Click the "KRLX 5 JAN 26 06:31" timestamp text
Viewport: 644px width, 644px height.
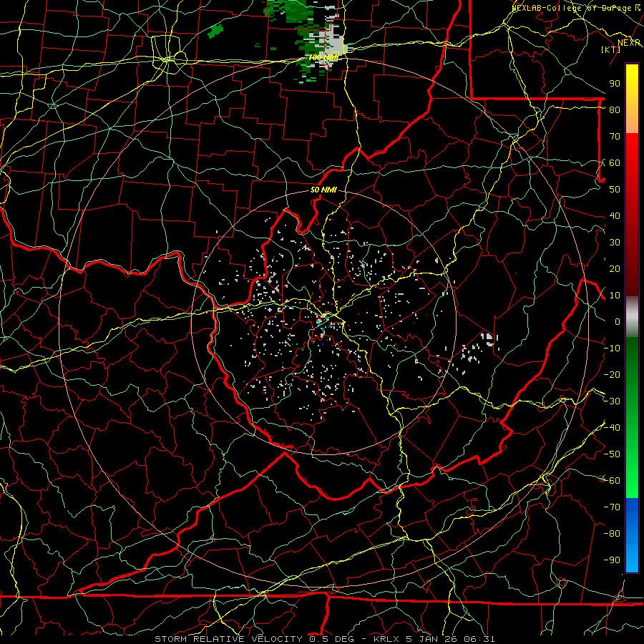point(434,639)
